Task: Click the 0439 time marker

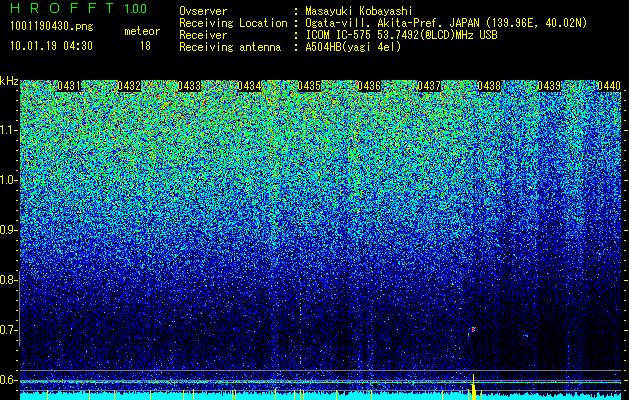Action: [x=549, y=86]
